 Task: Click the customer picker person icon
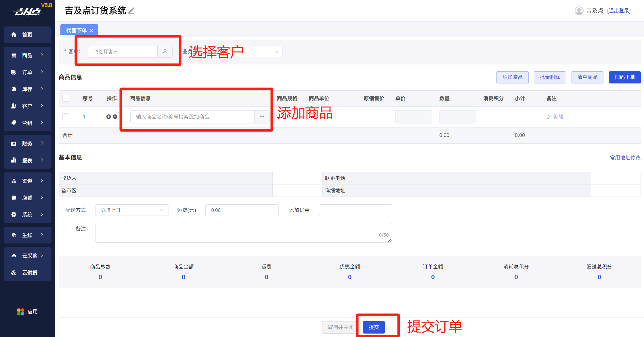(x=165, y=52)
